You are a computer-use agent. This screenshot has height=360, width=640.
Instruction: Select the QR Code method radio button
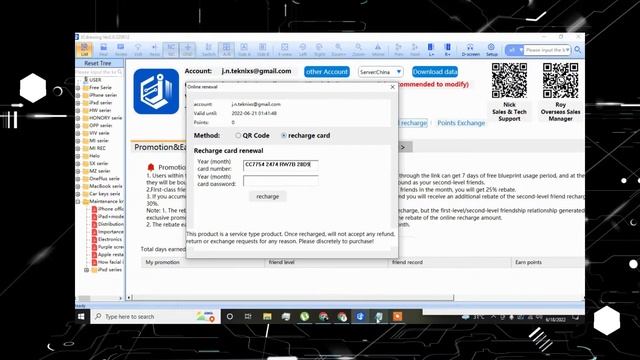coord(238,136)
